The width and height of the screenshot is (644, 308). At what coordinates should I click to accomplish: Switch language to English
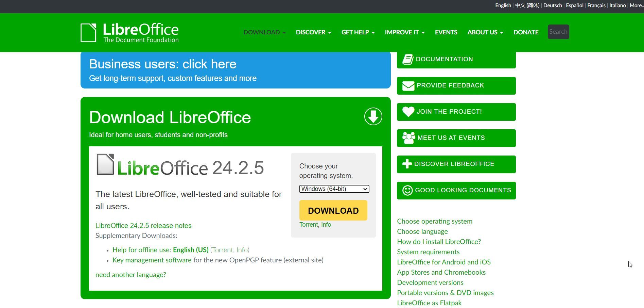pos(503,5)
